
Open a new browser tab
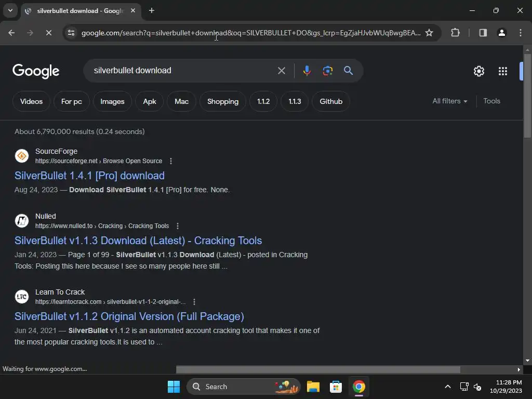152,10
